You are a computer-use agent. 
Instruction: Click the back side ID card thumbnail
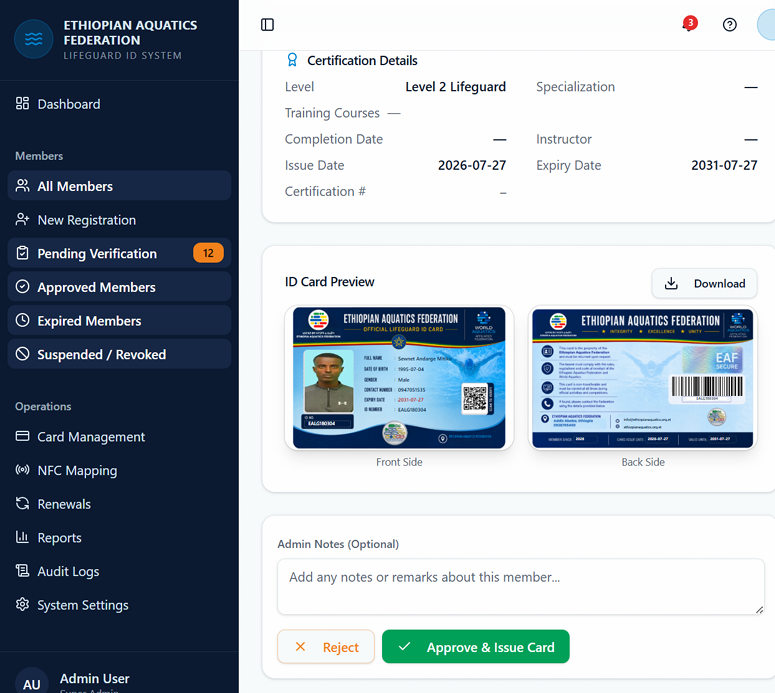pyautogui.click(x=643, y=378)
